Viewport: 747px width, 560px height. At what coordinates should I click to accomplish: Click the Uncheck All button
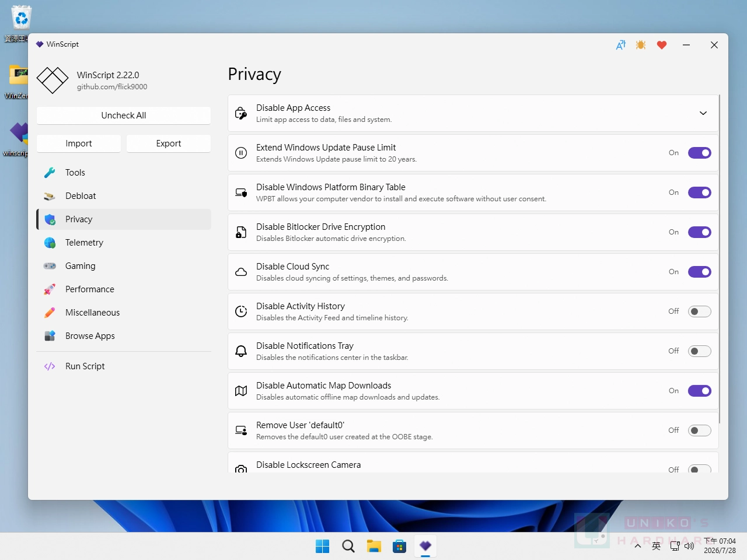(124, 116)
